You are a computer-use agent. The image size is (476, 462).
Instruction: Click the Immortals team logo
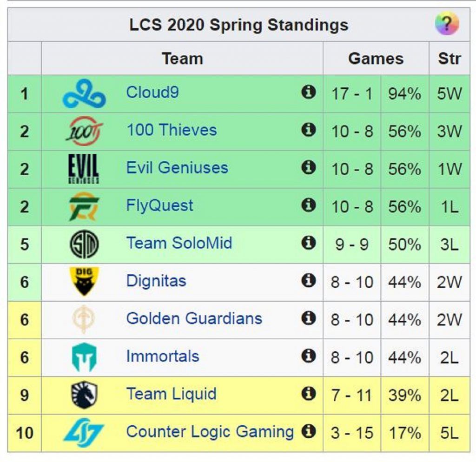(x=84, y=357)
